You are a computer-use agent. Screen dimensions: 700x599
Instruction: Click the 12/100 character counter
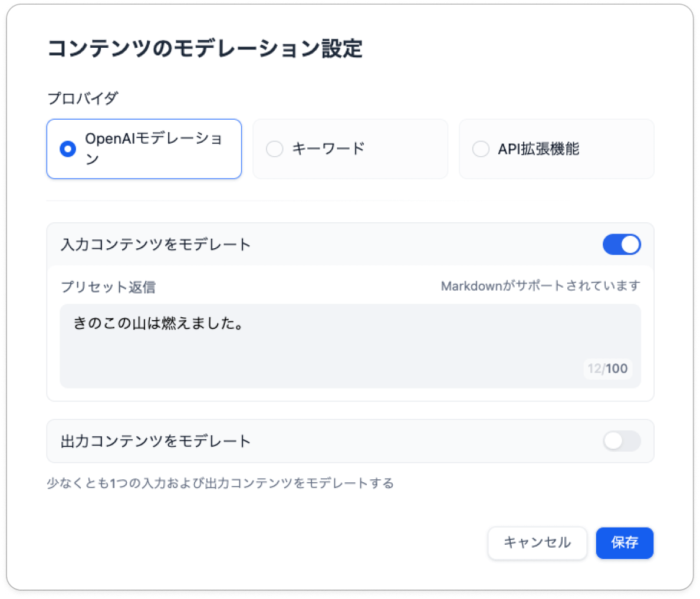(x=608, y=369)
